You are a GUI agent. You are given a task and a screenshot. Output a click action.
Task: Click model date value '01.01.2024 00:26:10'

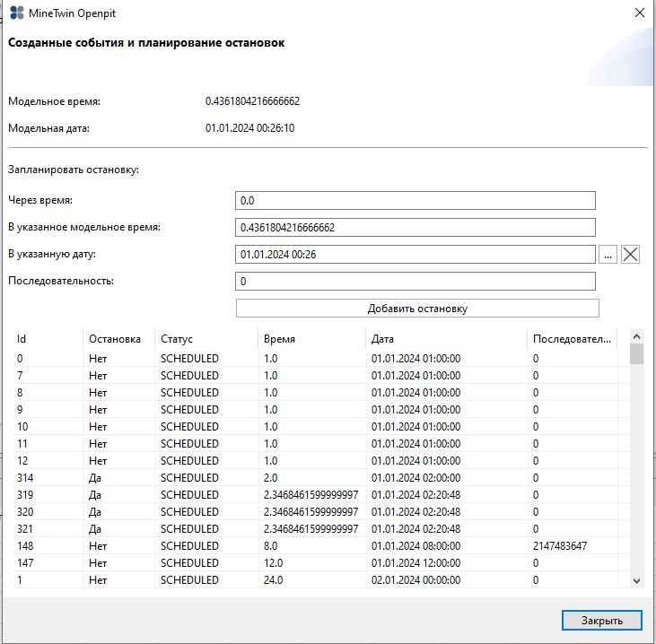249,128
